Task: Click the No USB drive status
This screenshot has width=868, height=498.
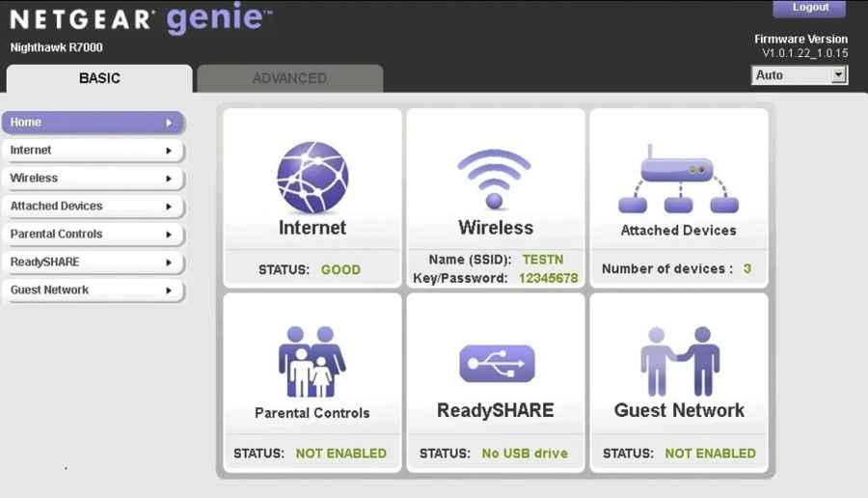Action: [x=525, y=454]
